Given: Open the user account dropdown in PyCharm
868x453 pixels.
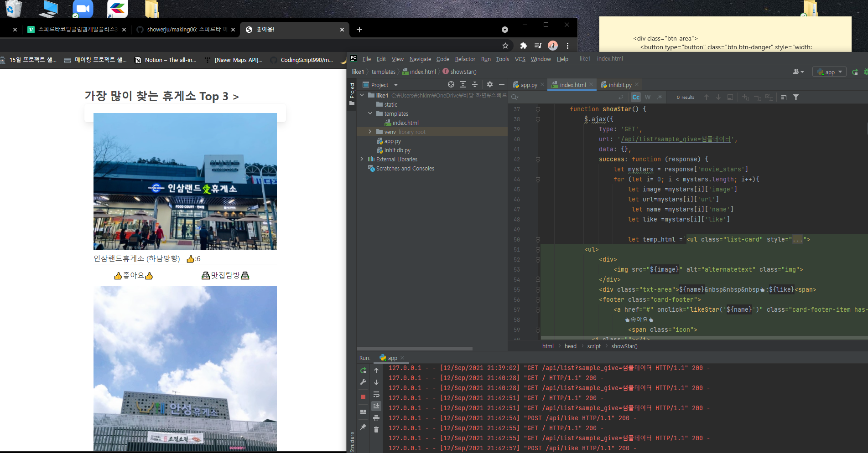Looking at the screenshot, I should click(798, 72).
